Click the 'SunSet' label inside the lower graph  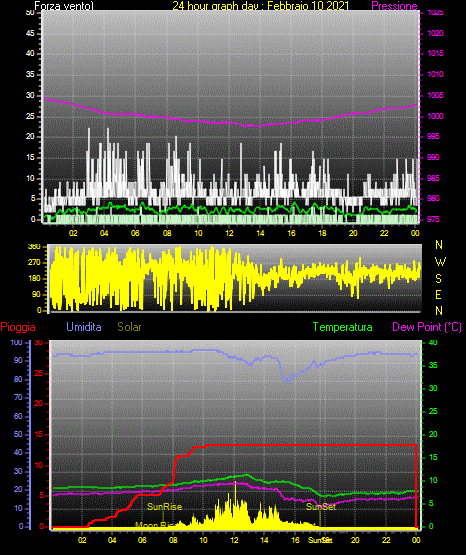(321, 507)
